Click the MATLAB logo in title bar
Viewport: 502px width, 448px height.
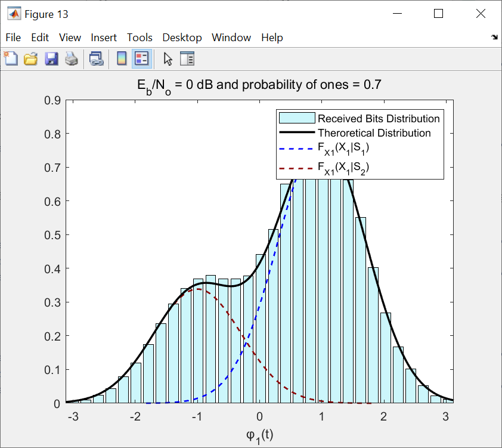click(x=14, y=14)
